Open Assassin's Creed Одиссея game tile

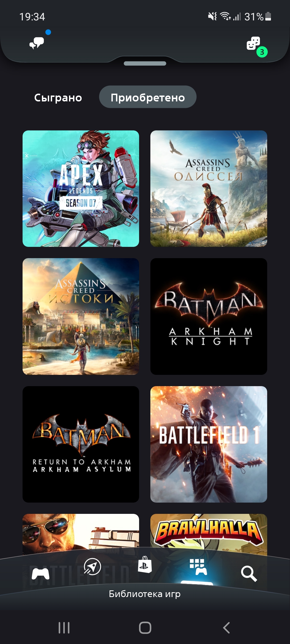click(209, 189)
